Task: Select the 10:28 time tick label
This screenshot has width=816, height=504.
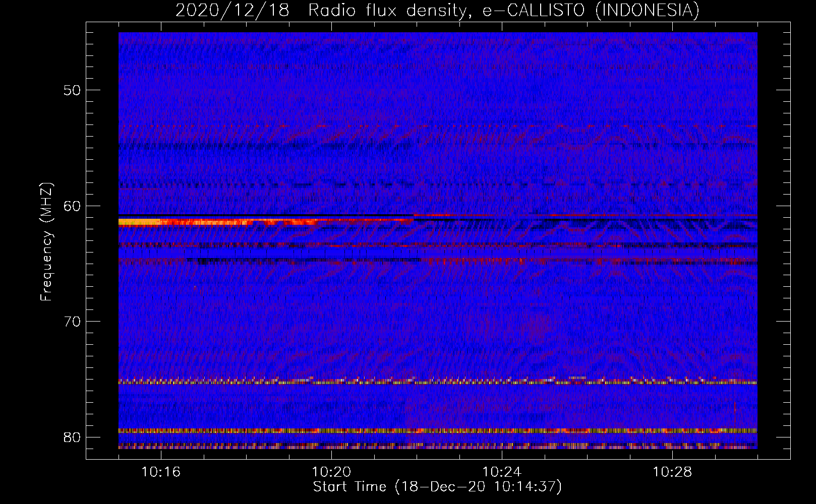Action: coord(672,472)
